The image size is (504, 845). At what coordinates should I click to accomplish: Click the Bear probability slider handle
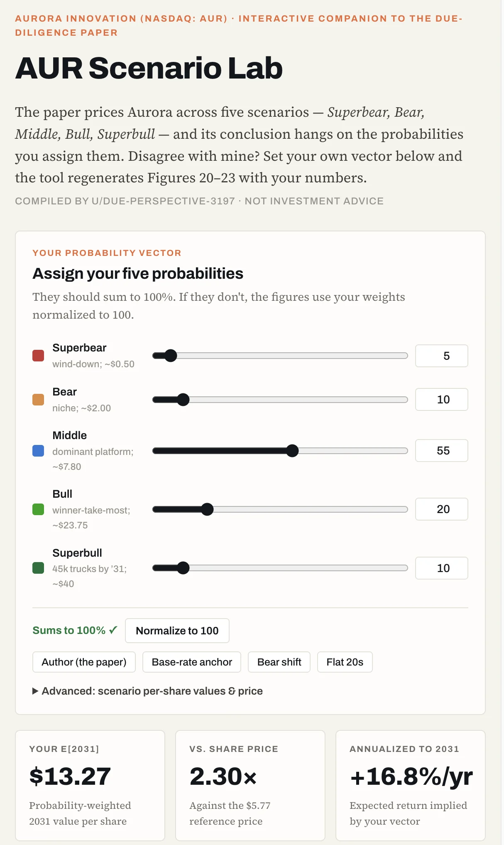click(183, 400)
